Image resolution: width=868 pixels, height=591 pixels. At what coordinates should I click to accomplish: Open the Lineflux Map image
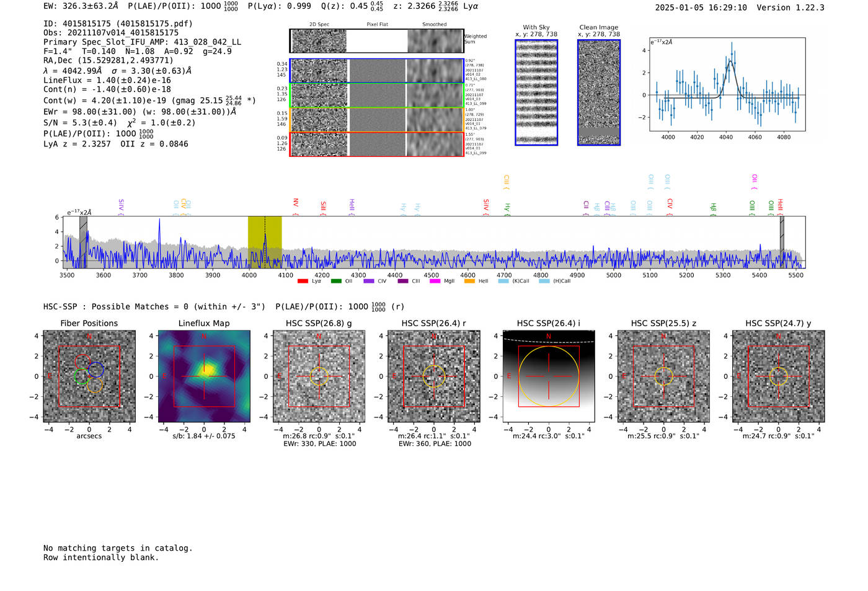tap(204, 376)
